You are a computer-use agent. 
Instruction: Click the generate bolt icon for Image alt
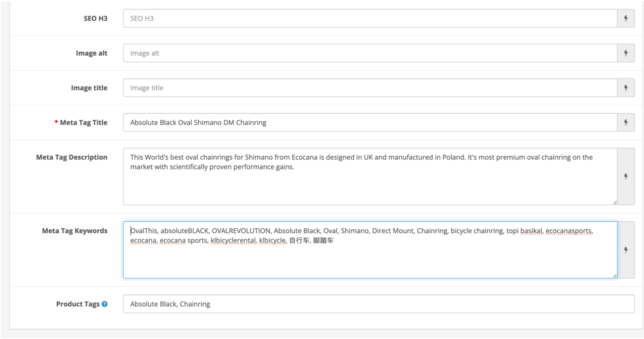pyautogui.click(x=626, y=53)
